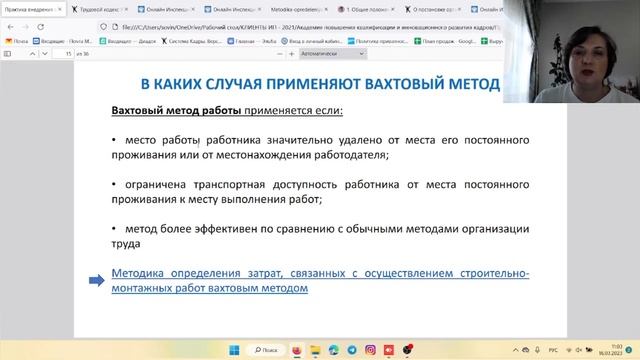The width and height of the screenshot is (640, 360).
Task: Click the presenter webcam thumbnail
Action: click(571, 51)
